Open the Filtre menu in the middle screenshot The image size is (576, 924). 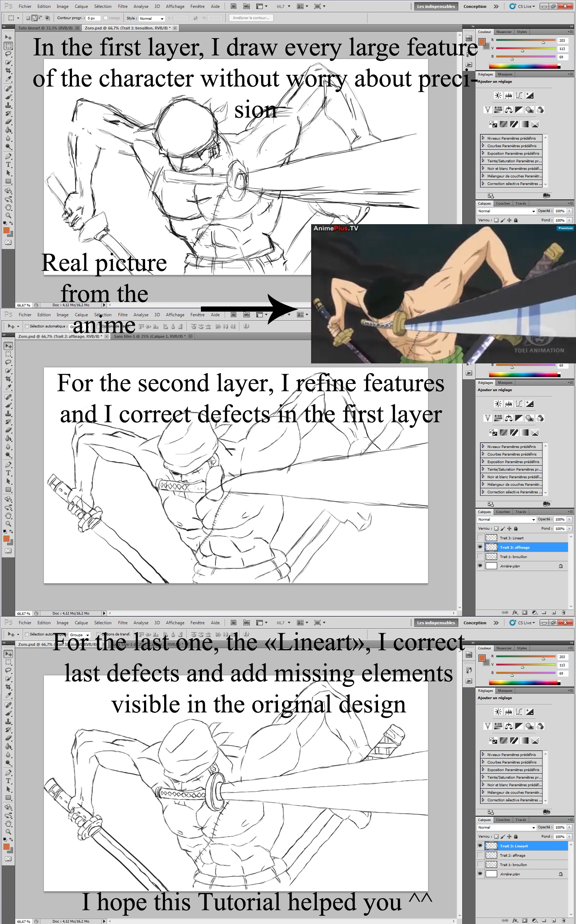123,315
